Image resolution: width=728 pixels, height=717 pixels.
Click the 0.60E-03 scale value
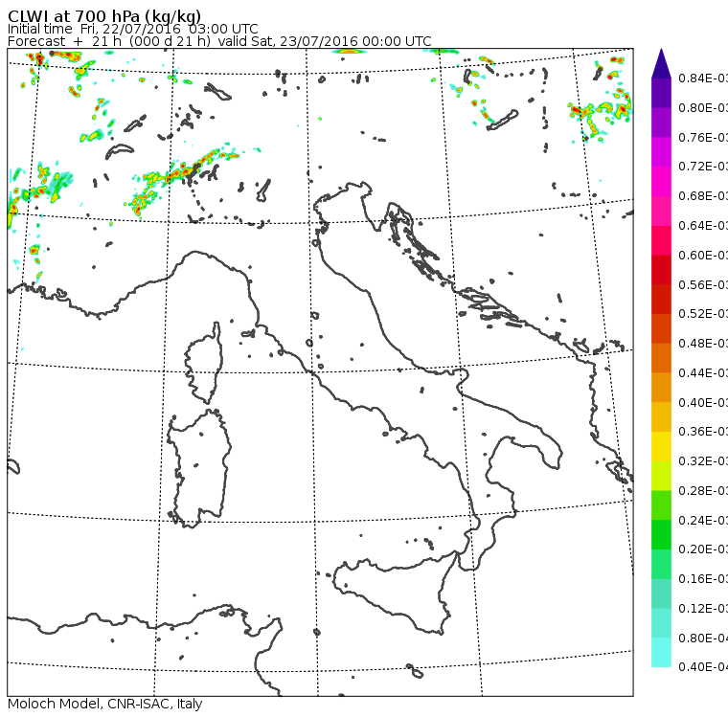point(703,256)
